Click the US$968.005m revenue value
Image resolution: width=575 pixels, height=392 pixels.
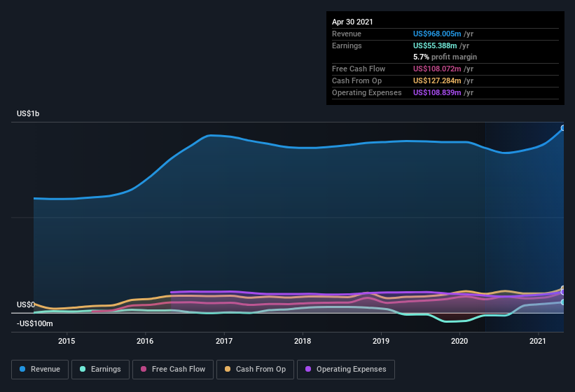437,34
